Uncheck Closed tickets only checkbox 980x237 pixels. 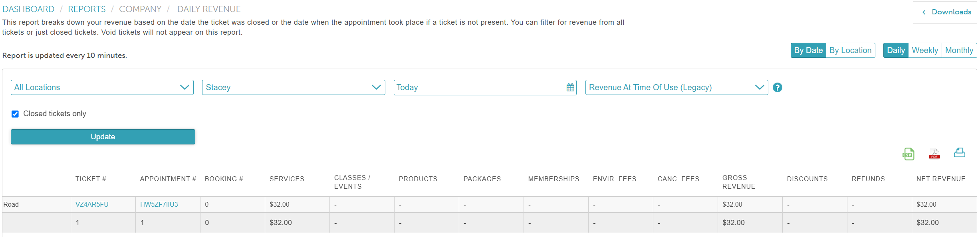pyautogui.click(x=15, y=114)
